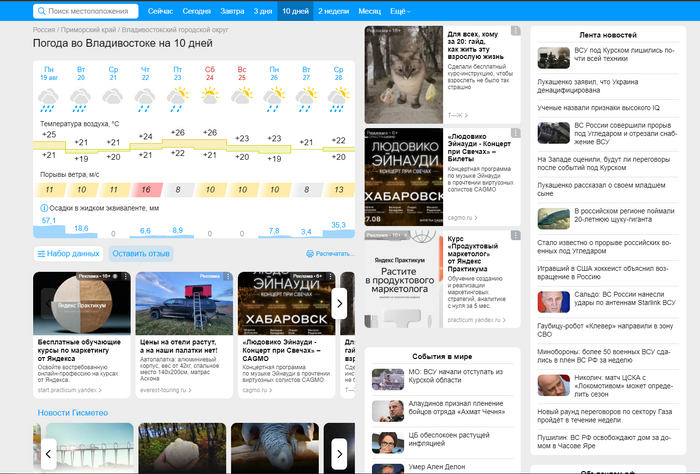Viewport: 700px width, 474px height.
Task: Click the search magnifier icon
Action: [x=42, y=11]
